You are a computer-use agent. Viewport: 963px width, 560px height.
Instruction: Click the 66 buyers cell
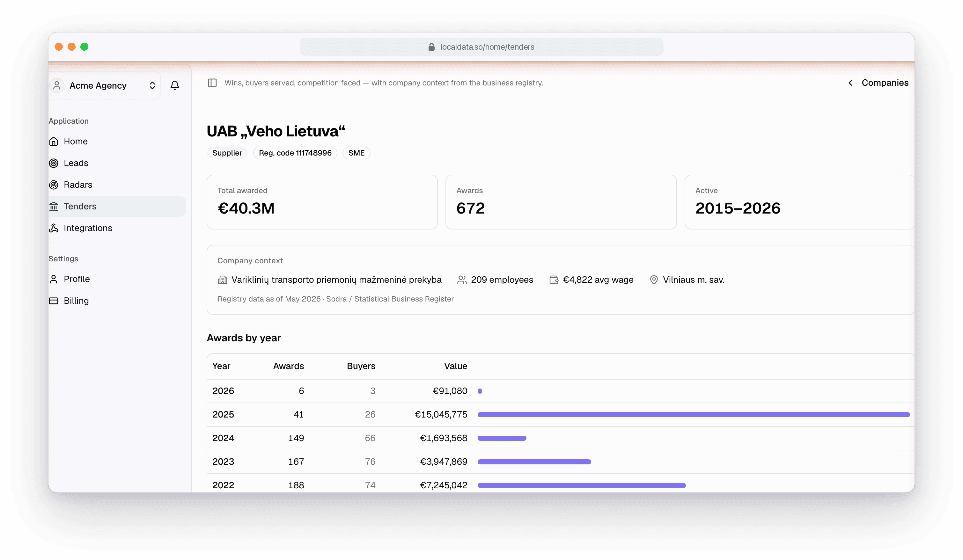click(370, 438)
